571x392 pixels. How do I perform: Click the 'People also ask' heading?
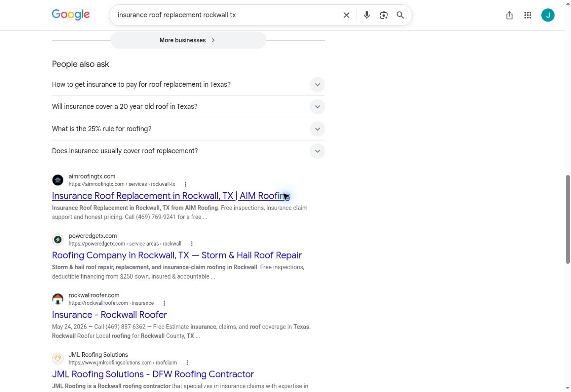[x=80, y=64]
